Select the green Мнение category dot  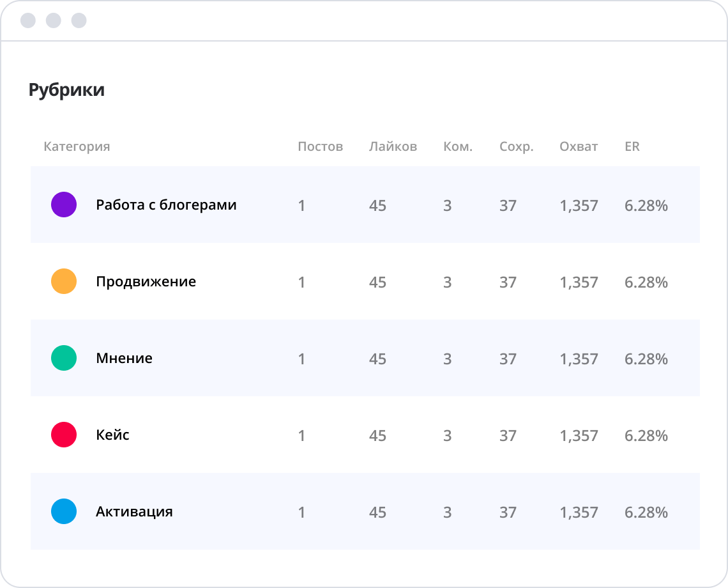tap(64, 358)
